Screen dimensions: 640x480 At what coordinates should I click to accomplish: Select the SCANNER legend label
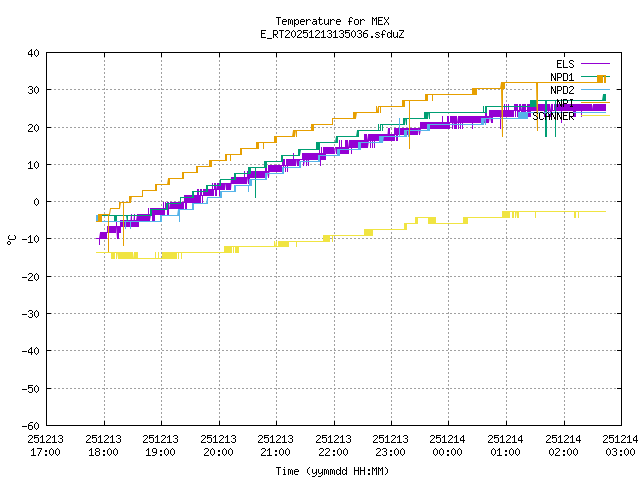pos(554,116)
